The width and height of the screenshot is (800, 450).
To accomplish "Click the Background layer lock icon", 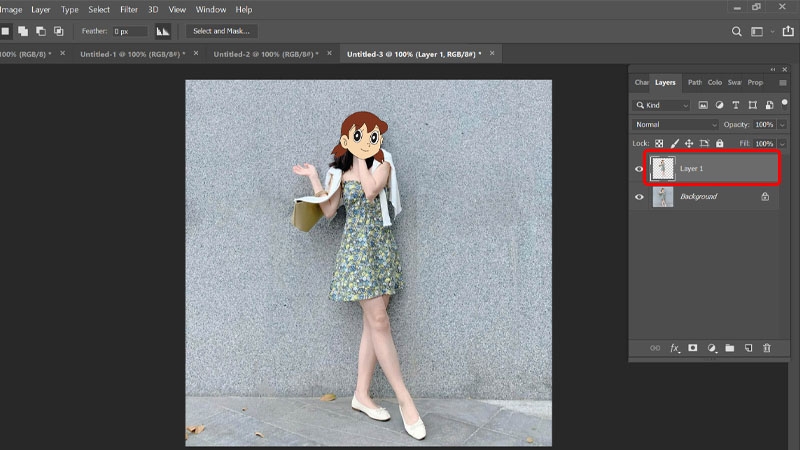I will pyautogui.click(x=765, y=196).
